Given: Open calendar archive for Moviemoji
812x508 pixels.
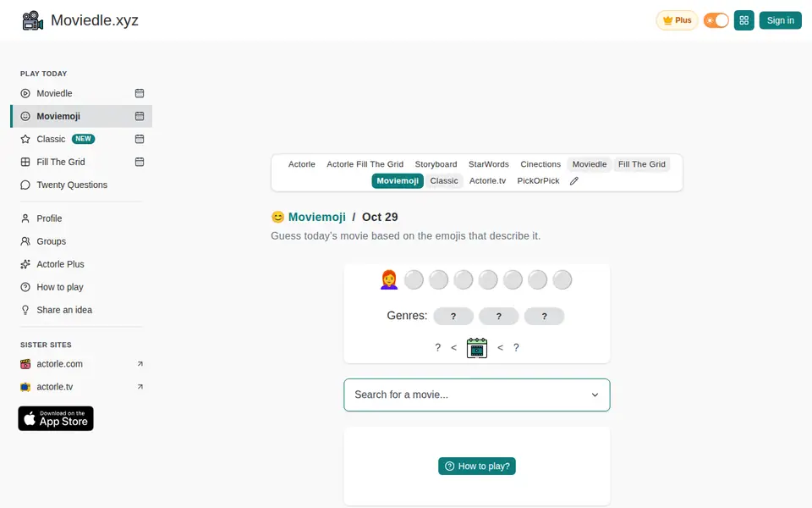Looking at the screenshot, I should (x=140, y=116).
